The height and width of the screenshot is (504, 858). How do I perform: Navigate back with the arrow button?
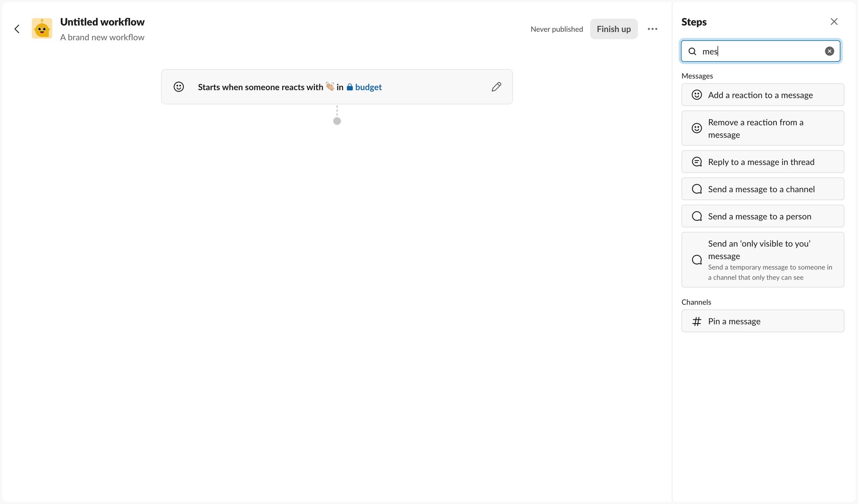point(17,29)
